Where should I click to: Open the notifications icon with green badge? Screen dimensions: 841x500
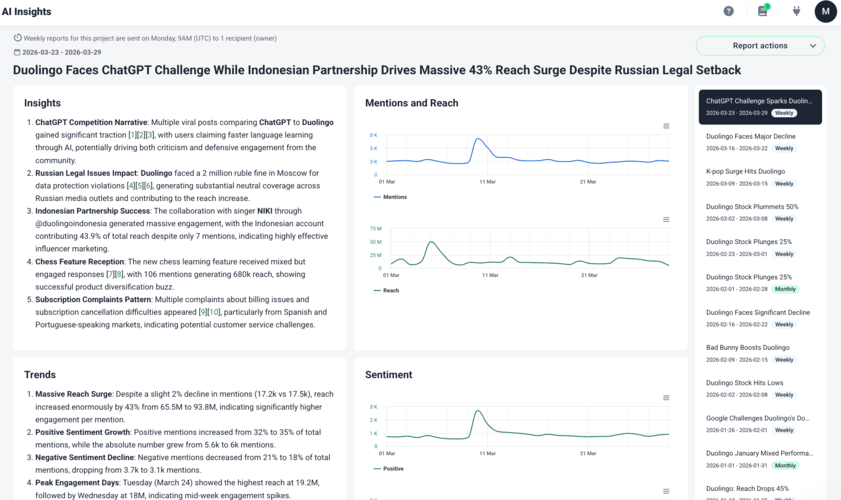coord(762,11)
